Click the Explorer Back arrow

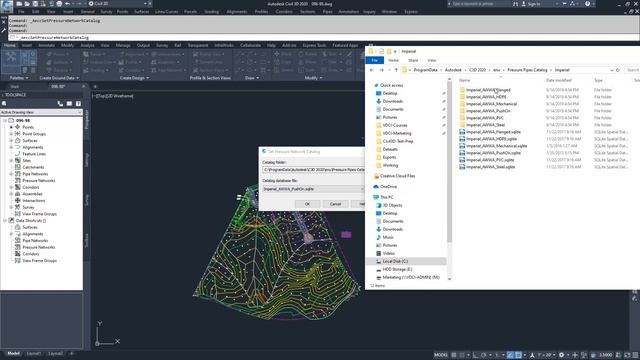tap(372, 70)
